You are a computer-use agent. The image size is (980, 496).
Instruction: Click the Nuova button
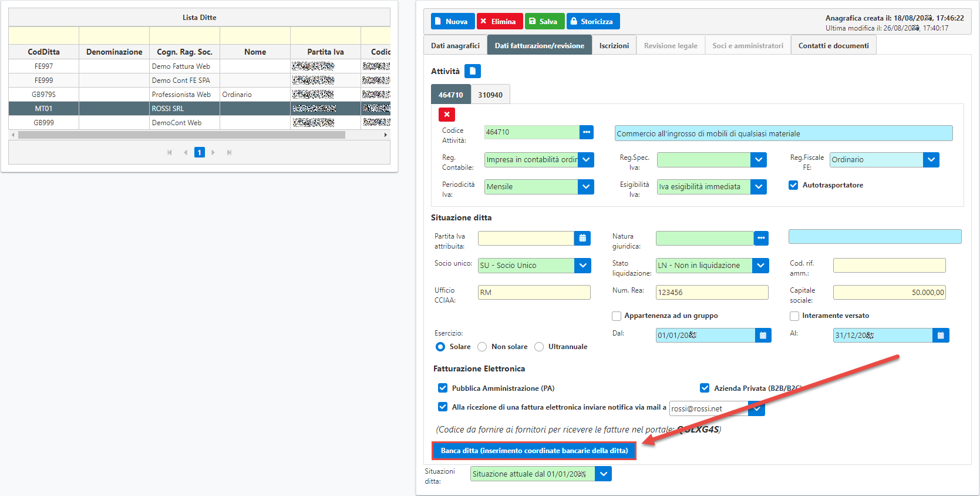(x=453, y=21)
